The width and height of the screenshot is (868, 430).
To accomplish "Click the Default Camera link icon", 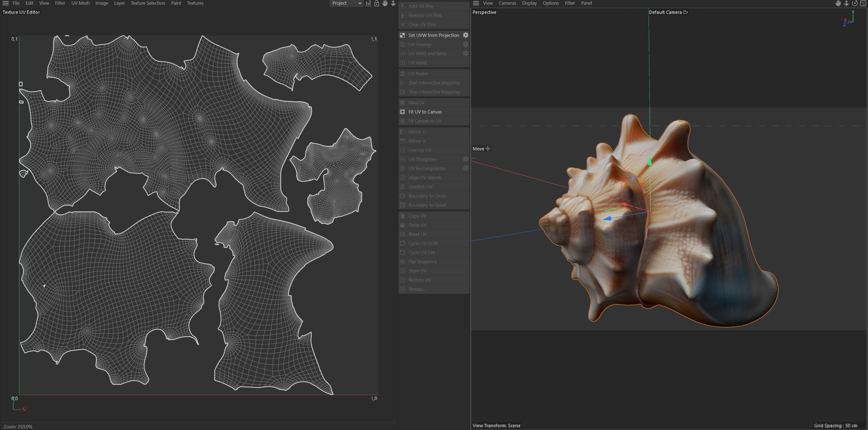I will tap(685, 12).
